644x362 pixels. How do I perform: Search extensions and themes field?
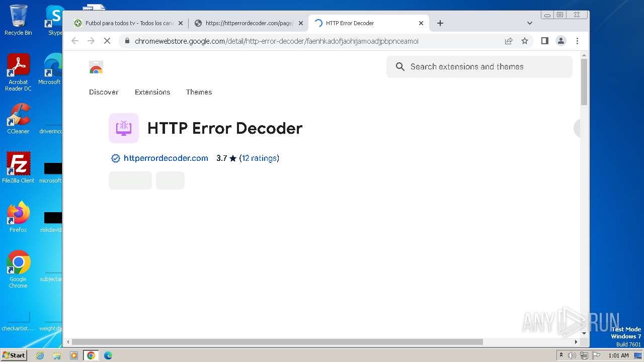pyautogui.click(x=479, y=66)
